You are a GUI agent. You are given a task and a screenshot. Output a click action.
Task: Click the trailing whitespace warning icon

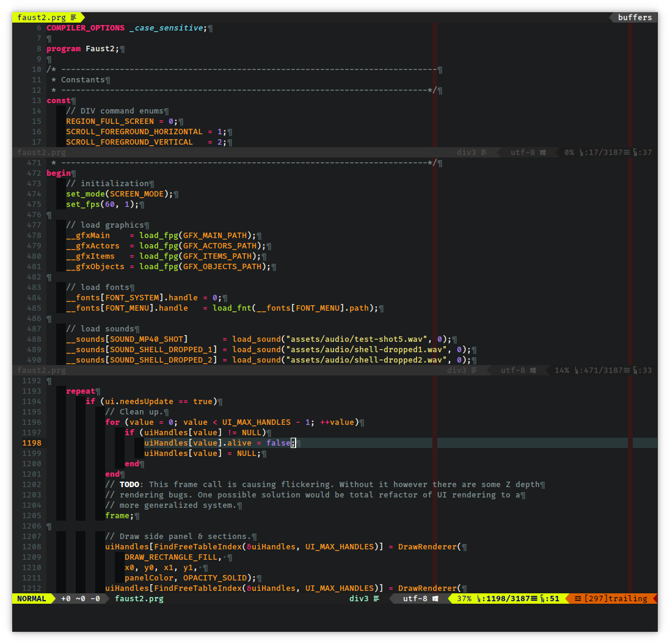[x=577, y=599]
